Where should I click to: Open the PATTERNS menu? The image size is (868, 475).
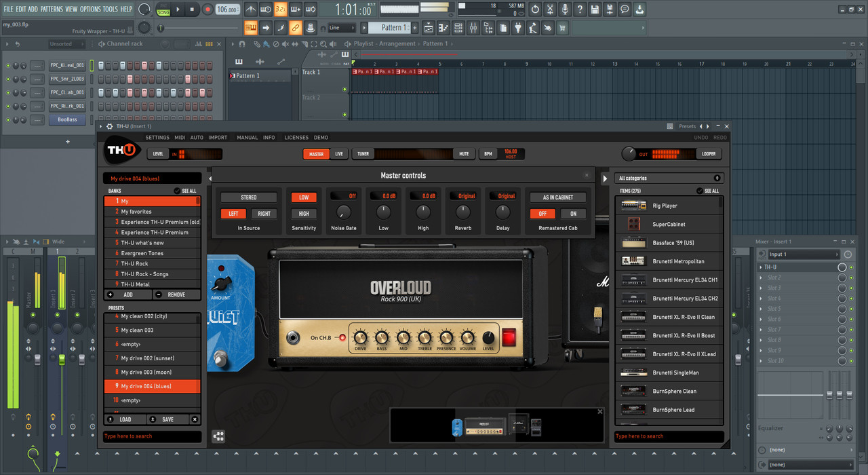52,9
